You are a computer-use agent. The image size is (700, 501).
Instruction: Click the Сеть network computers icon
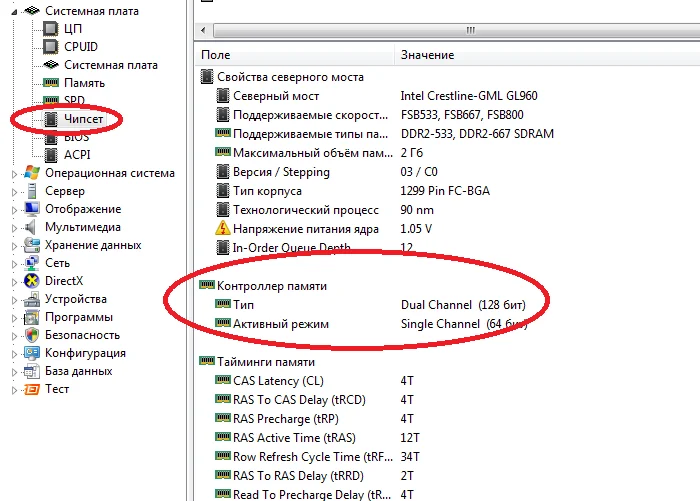click(32, 263)
